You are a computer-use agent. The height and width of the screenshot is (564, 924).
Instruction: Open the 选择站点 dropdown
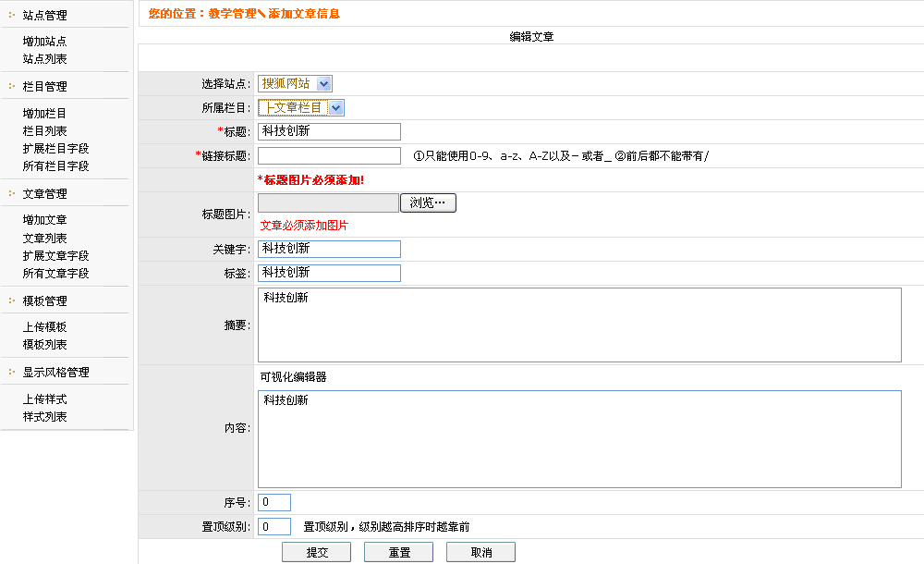295,83
